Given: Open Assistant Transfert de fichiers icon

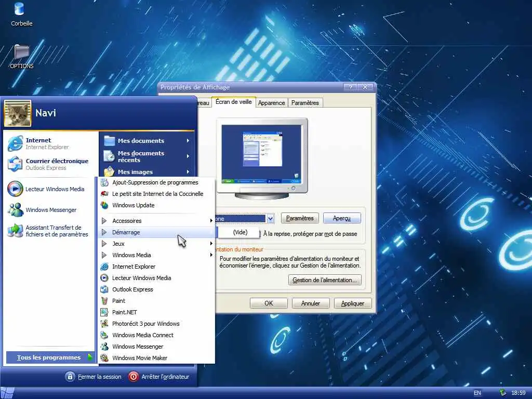Looking at the screenshot, I should point(15,230).
